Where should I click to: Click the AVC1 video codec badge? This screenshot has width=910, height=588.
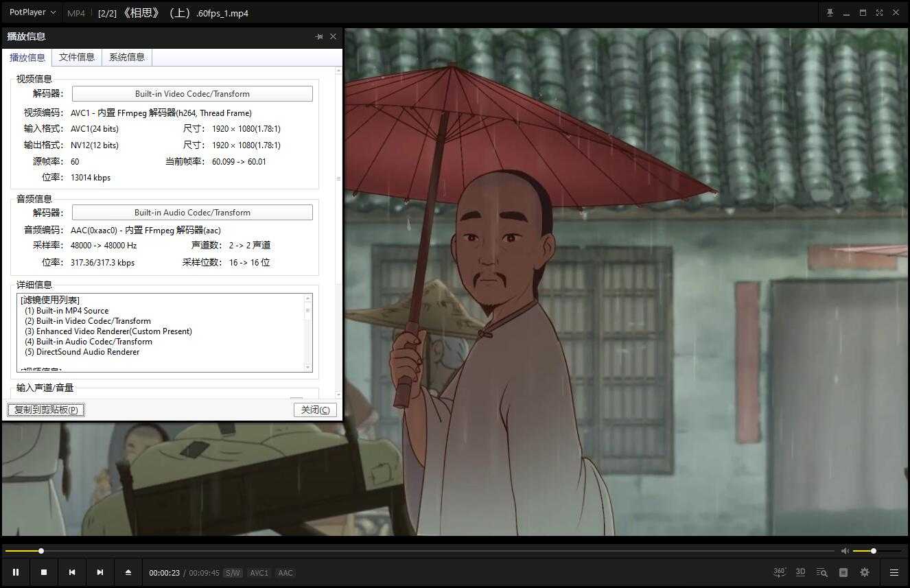259,573
